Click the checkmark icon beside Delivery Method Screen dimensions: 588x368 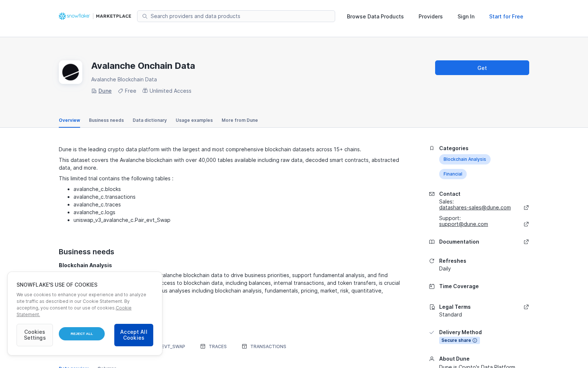tap(432, 332)
